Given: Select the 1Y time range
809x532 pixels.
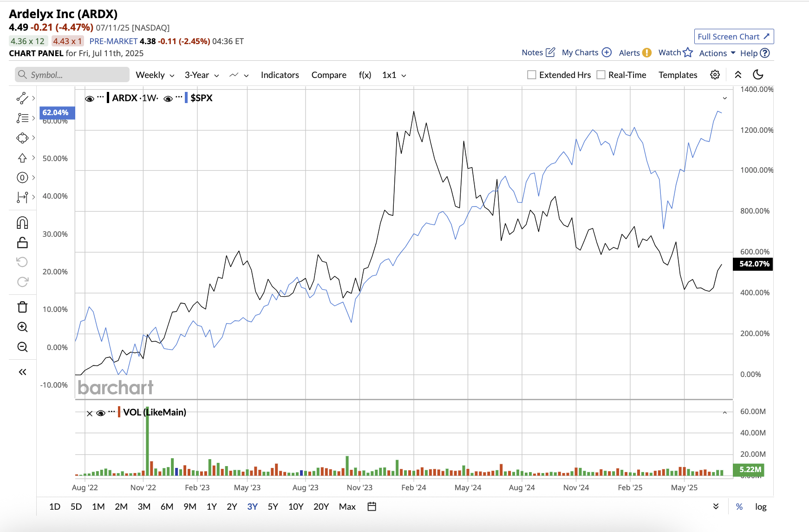Looking at the screenshot, I should pyautogui.click(x=212, y=506).
